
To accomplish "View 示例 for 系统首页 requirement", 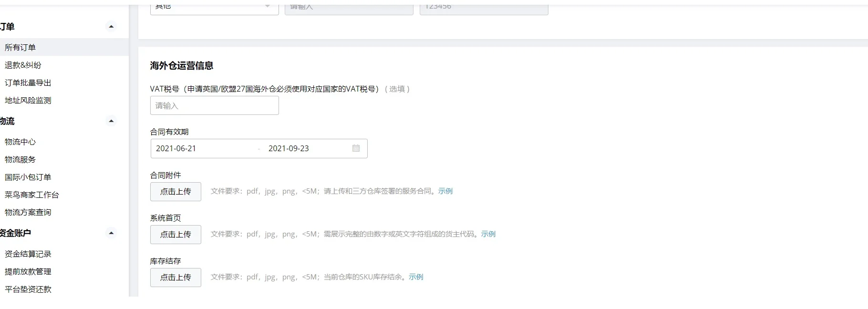I will [488, 234].
